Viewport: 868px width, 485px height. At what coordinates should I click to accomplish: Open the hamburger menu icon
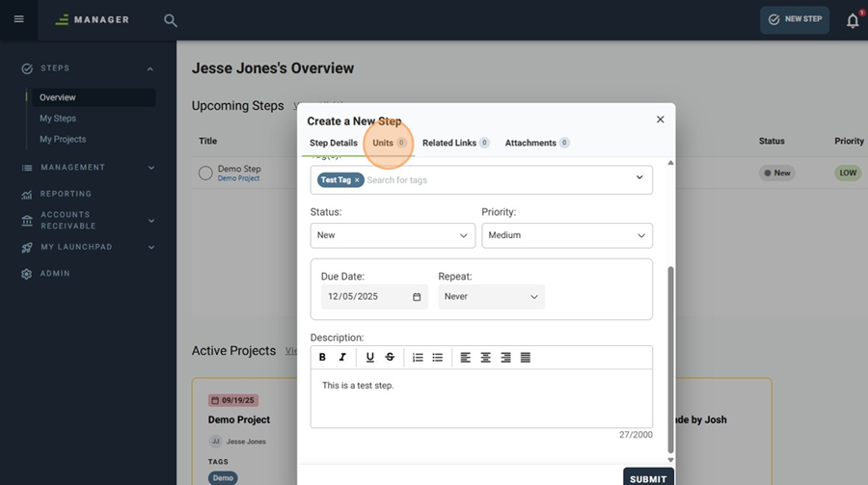(x=19, y=19)
